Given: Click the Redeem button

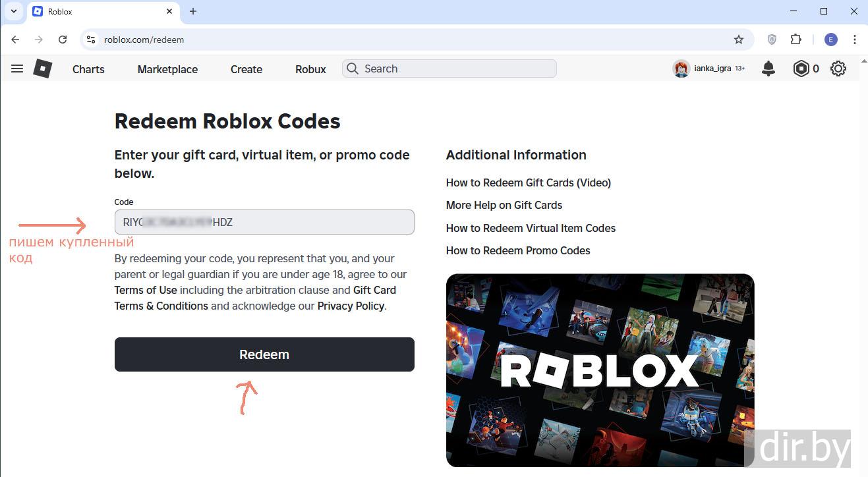Looking at the screenshot, I should coord(264,354).
